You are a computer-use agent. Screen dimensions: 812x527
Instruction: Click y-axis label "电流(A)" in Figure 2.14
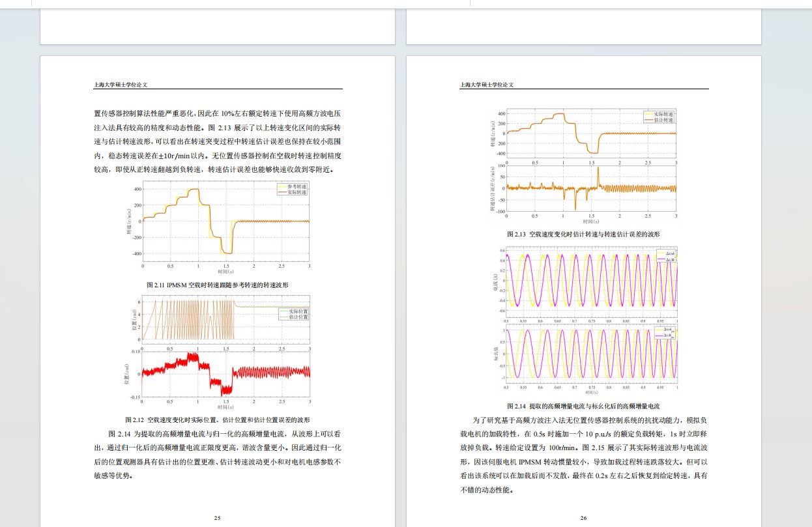point(495,281)
